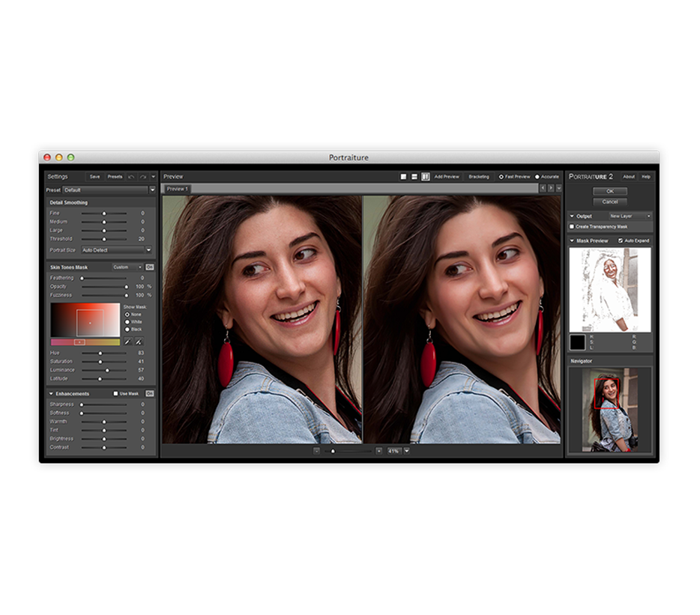Click the OK button
Viewport: 700px width, 615px height.
(x=609, y=192)
